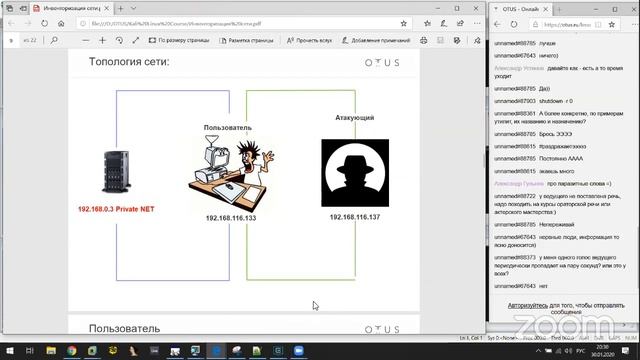Open Разметка страницы layout options
The height and width of the screenshot is (360, 640).
[247, 40]
